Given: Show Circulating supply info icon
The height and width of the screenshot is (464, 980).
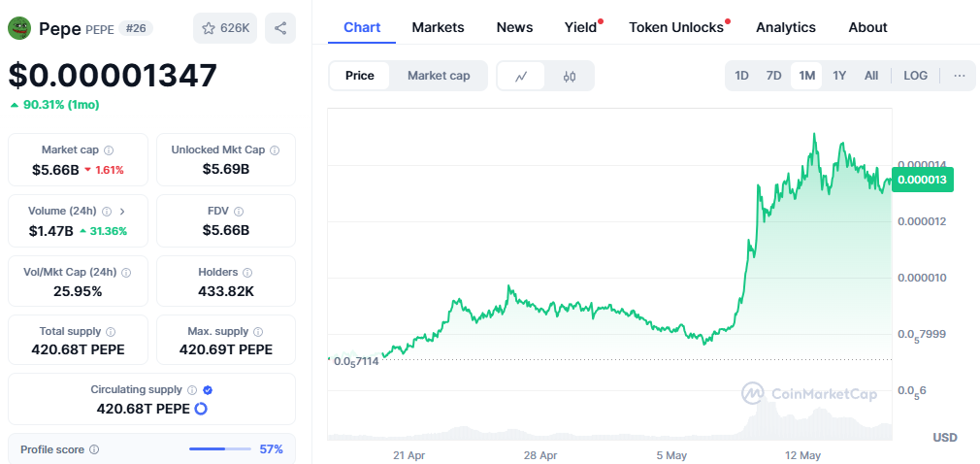Looking at the screenshot, I should click(x=192, y=389).
